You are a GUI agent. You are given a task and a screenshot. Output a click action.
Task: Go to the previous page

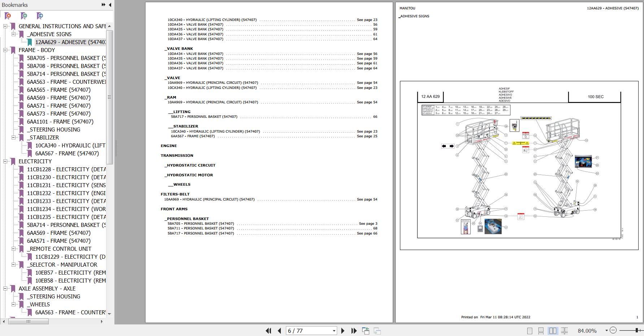coord(279,331)
